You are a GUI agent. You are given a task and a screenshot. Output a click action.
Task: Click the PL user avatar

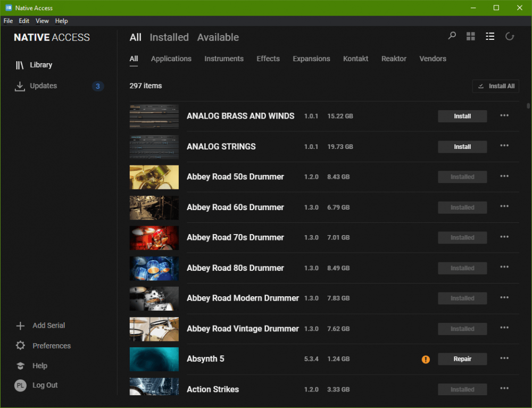[x=20, y=385]
